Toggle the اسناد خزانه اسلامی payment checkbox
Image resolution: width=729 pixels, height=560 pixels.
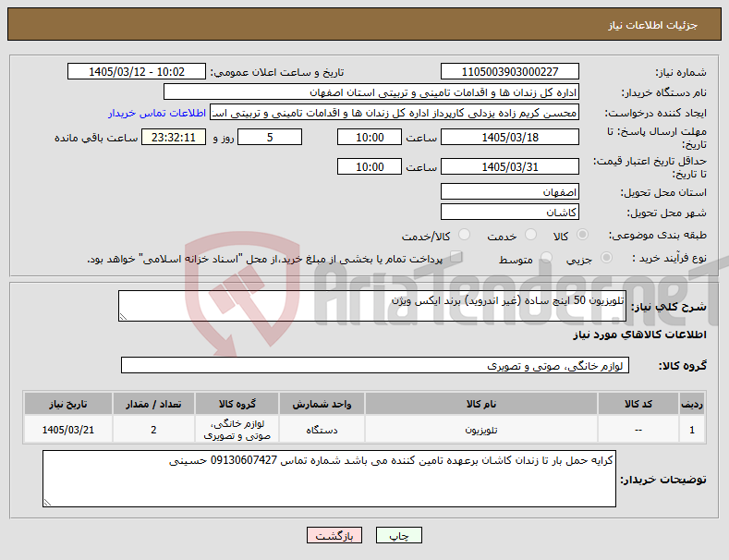pyautogui.click(x=456, y=257)
